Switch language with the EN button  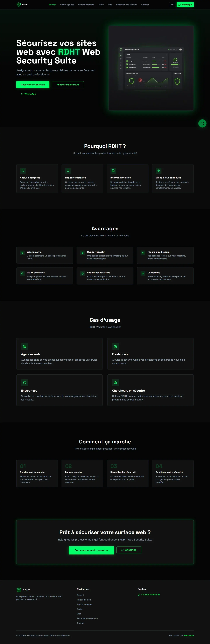(172, 5)
